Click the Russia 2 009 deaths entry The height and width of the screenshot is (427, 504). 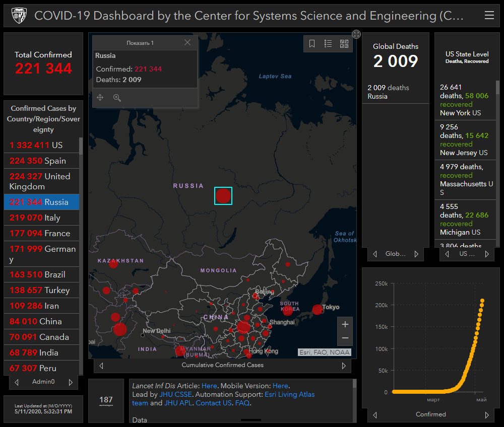pos(395,92)
